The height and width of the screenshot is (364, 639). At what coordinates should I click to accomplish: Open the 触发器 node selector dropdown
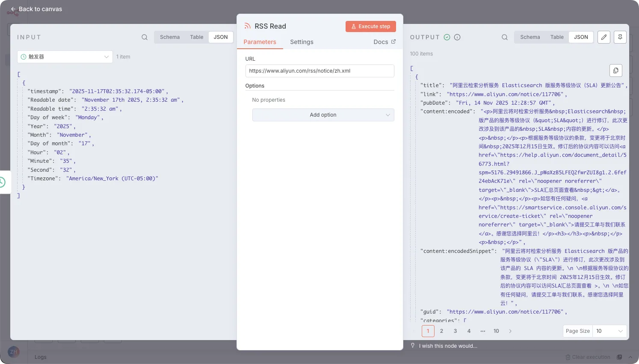pyautogui.click(x=65, y=57)
